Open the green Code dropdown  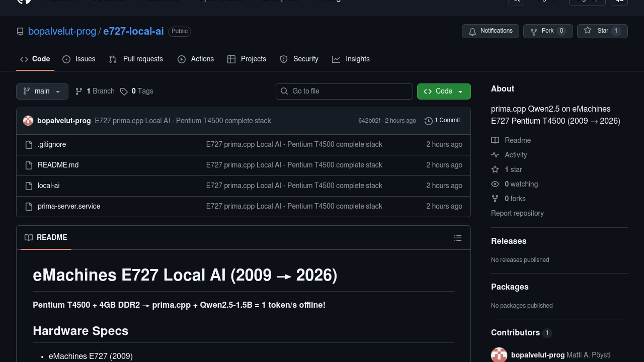click(443, 92)
